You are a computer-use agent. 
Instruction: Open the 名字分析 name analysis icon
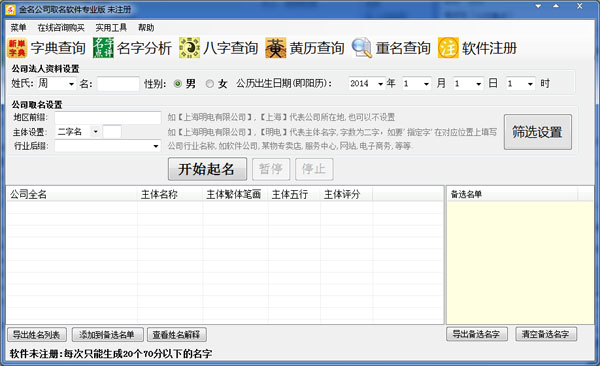point(103,48)
